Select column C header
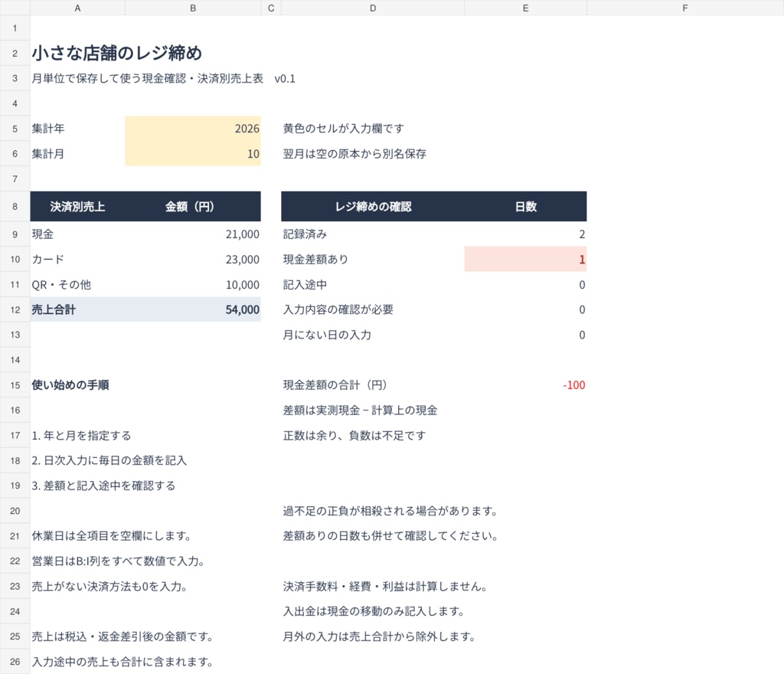The image size is (784, 674). pyautogui.click(x=271, y=8)
